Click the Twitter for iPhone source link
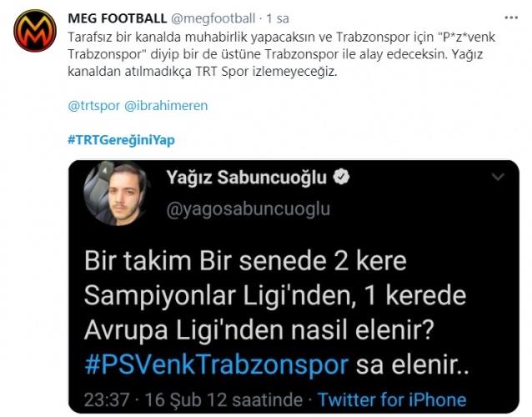This screenshot has width=532, height=417. [x=392, y=399]
